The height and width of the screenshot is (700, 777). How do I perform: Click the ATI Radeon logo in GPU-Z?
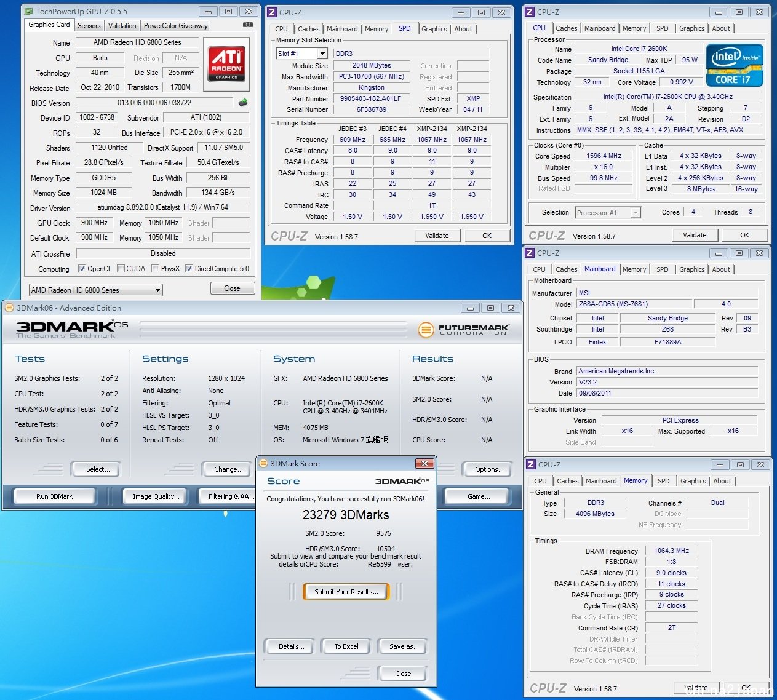point(226,64)
